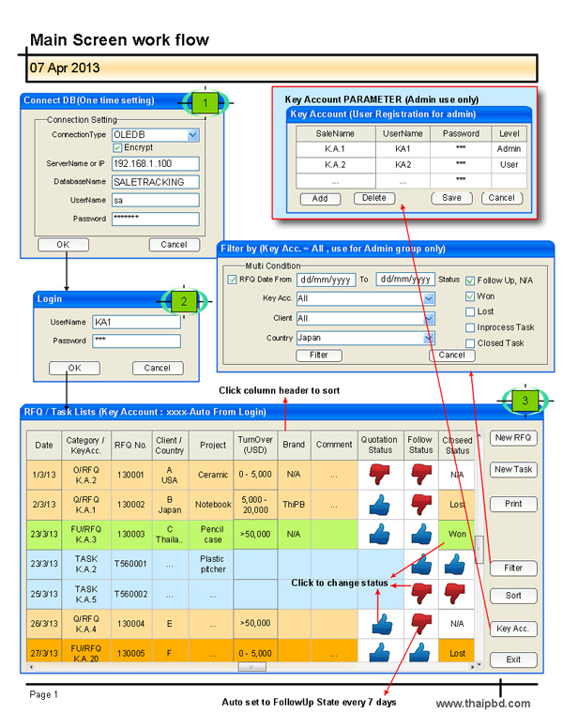The image size is (563, 728).
Task: Click Quotation Status thumbs-up in RFQ 130005 row
Action: (x=379, y=652)
